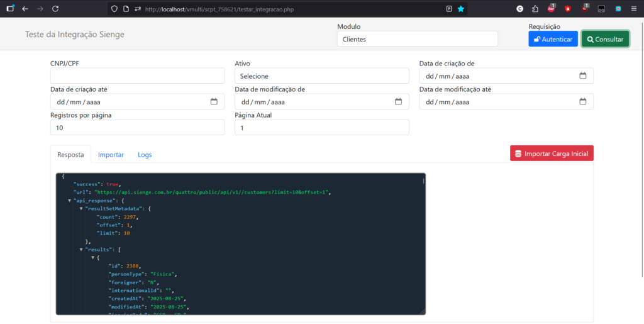Focus the CNPJ/CPF input field
Viewport: 644px width, 324px height.
pos(137,75)
